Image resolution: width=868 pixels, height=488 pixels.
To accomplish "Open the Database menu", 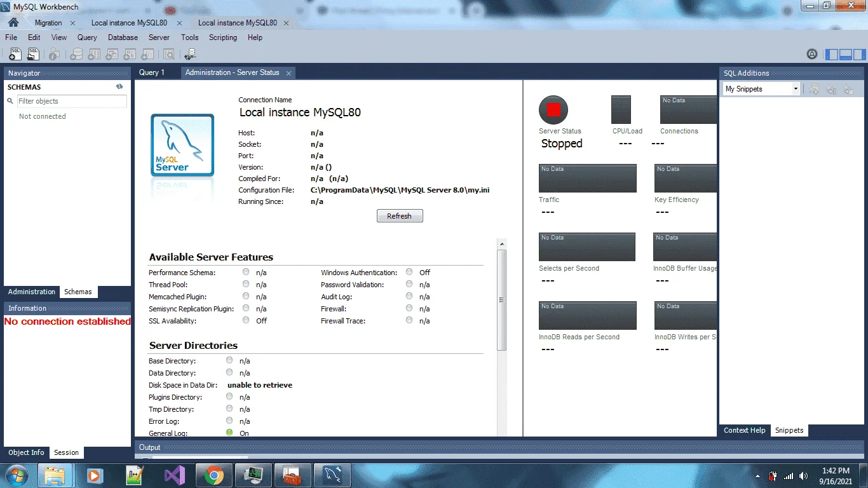I will 123,37.
